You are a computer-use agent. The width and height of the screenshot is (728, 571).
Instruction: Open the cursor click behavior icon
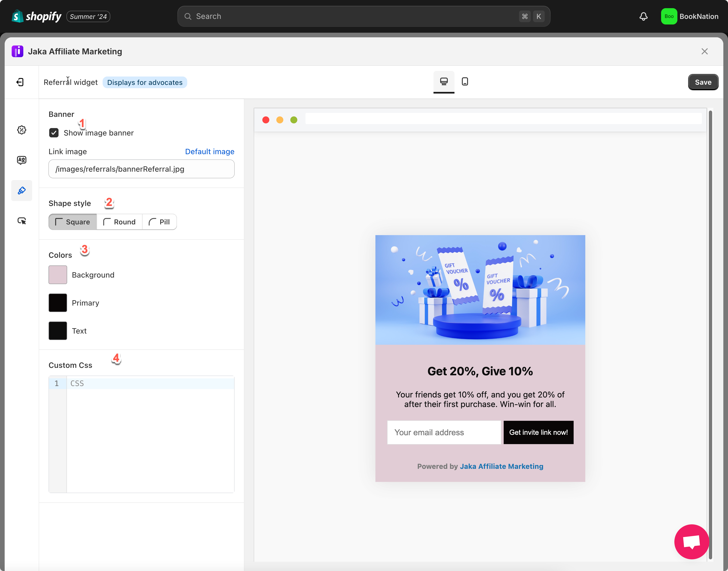click(22, 221)
